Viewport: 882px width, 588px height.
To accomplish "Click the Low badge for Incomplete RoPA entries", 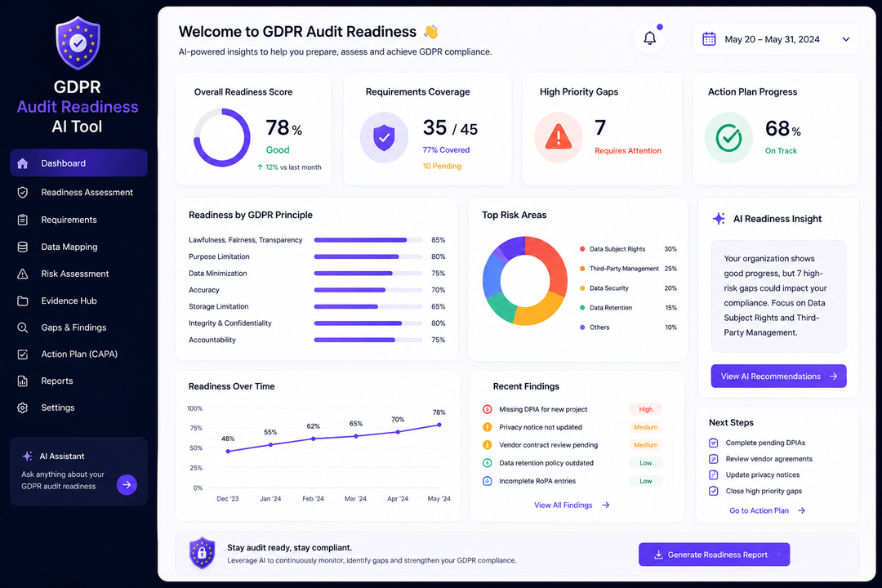I will coord(646,480).
